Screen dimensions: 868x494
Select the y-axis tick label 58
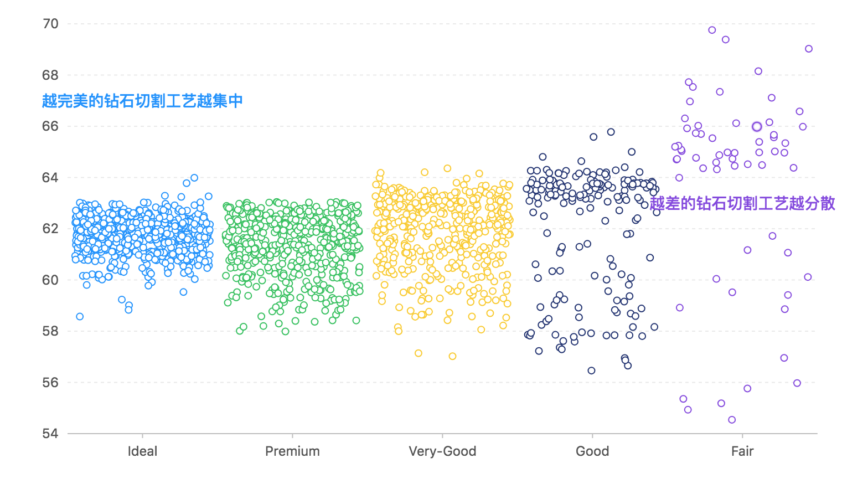(x=50, y=331)
